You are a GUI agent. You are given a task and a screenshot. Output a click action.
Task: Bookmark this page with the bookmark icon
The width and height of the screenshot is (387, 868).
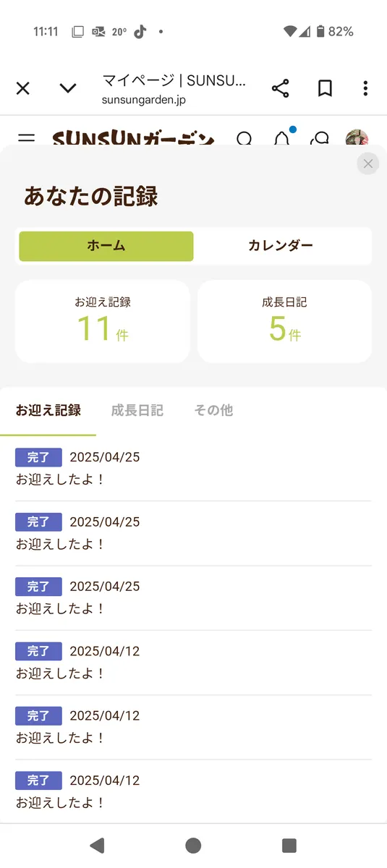pos(325,88)
